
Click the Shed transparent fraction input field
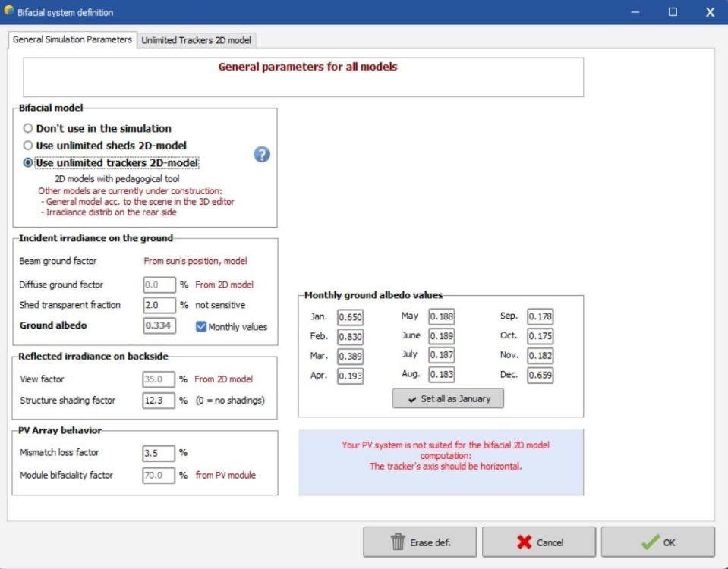(159, 305)
